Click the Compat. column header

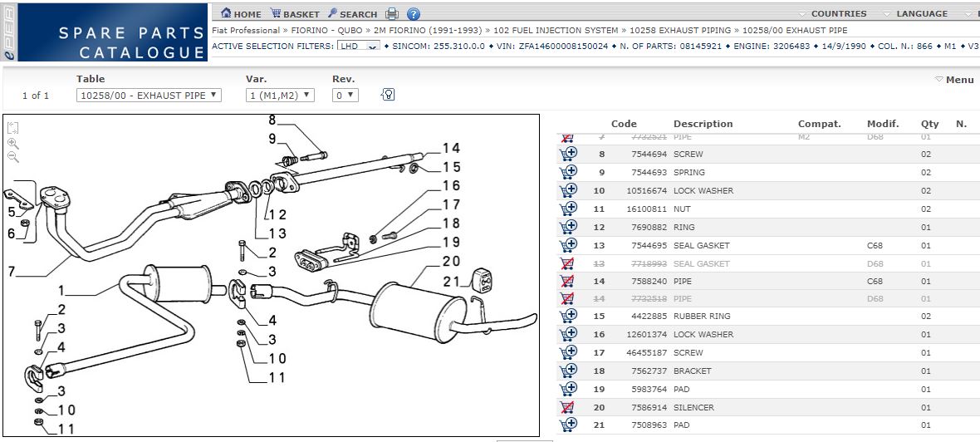pyautogui.click(x=820, y=124)
